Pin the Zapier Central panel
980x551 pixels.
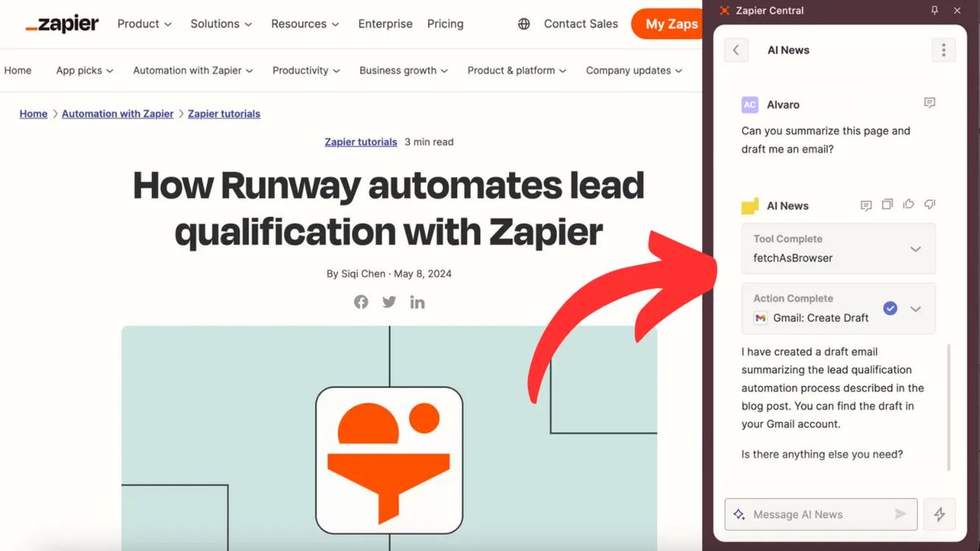click(x=935, y=11)
